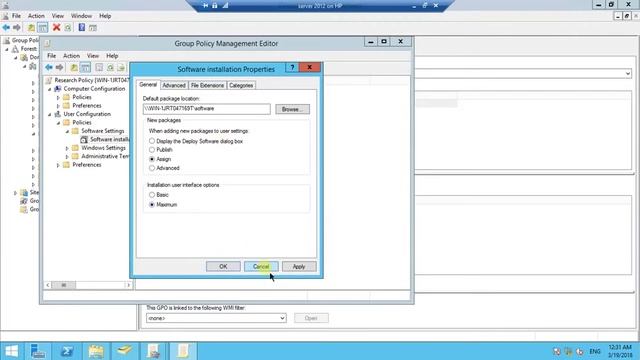Viewport: 640px width, 360px height.
Task: Click the Back arrow in the outer Group Policy Management toolbar
Action: pyautogui.click(x=6, y=28)
